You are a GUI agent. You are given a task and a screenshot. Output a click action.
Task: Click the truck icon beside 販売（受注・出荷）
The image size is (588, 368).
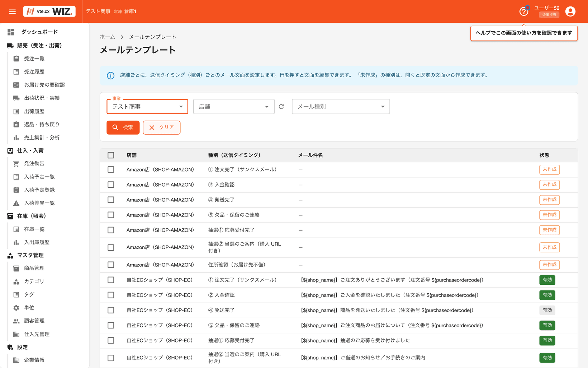(x=10, y=46)
